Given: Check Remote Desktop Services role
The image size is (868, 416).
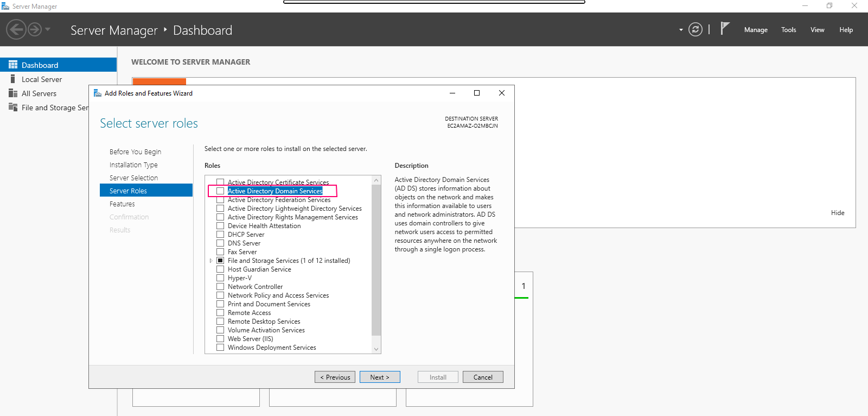Looking at the screenshot, I should click(220, 322).
